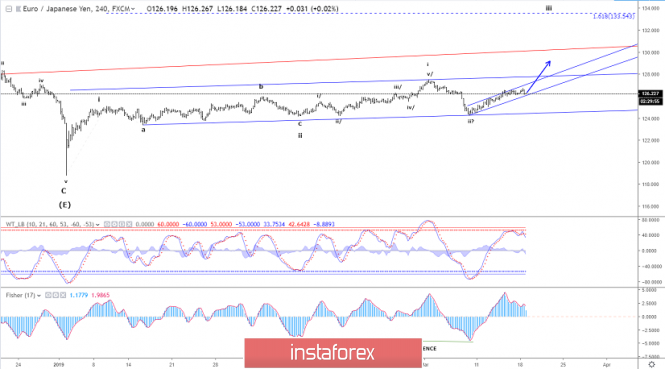Open WT_LB indicator settings icon
Screen dimensions: 665x369
115,224
